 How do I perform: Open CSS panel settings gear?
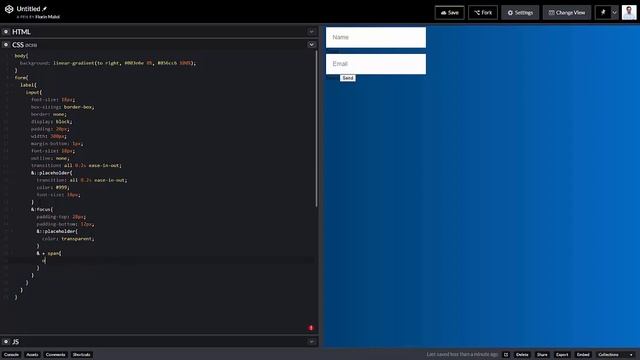click(x=6, y=44)
